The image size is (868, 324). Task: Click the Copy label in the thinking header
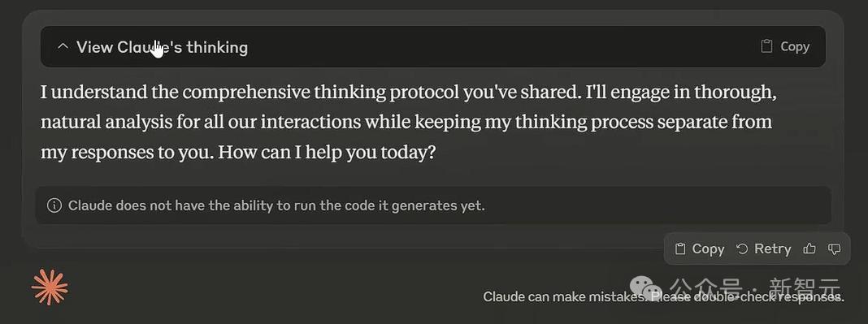[795, 47]
